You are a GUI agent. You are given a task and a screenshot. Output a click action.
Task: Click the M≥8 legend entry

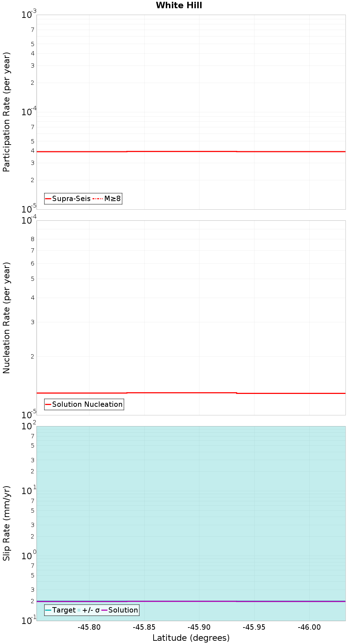[x=107, y=199]
